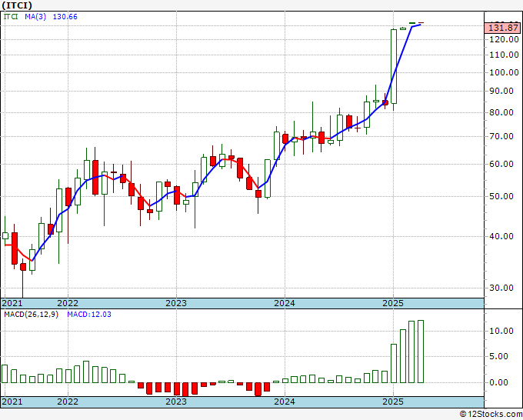523x420 pixels.
Task: Click the MA(3) indicator label
Action: (x=35, y=16)
